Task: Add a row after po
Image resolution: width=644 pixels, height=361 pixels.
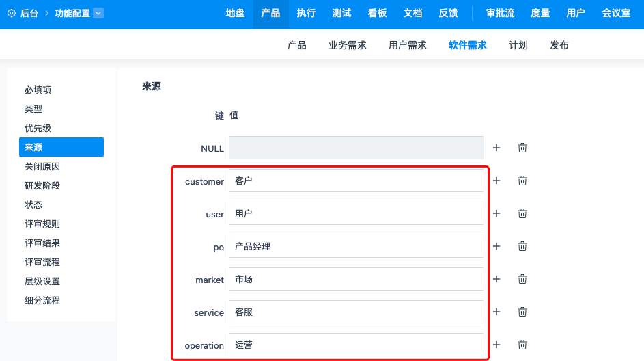Action: coord(496,246)
